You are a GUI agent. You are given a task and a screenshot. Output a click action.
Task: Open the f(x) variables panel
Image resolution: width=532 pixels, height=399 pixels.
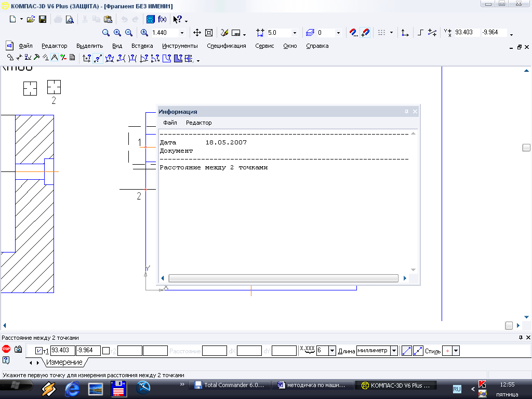click(162, 19)
